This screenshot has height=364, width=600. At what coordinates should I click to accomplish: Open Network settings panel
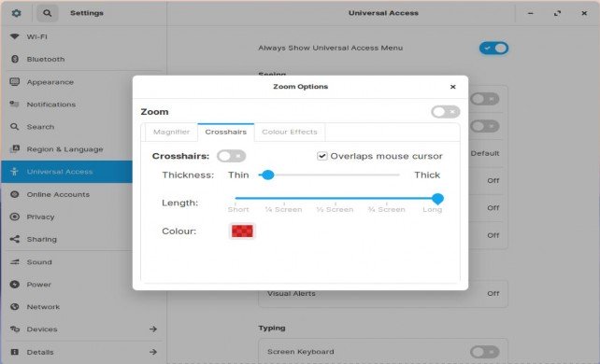(83, 307)
